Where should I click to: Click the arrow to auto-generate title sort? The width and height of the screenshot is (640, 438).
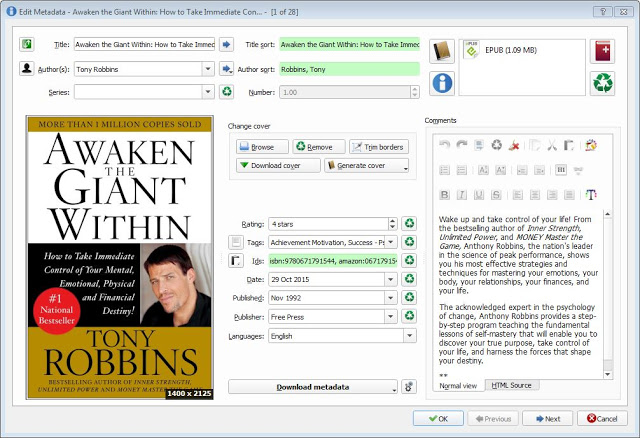tap(226, 45)
